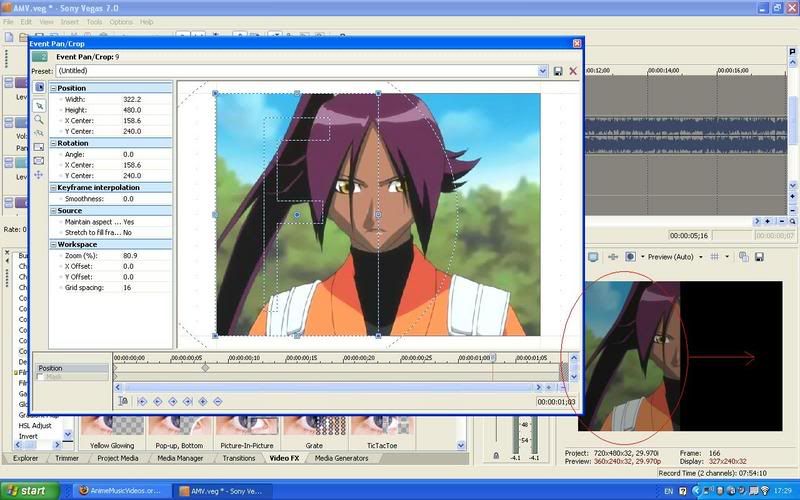Click keyframe timeline horizontal scrollbar
Viewport: 800px width, 500px height.
click(x=328, y=388)
